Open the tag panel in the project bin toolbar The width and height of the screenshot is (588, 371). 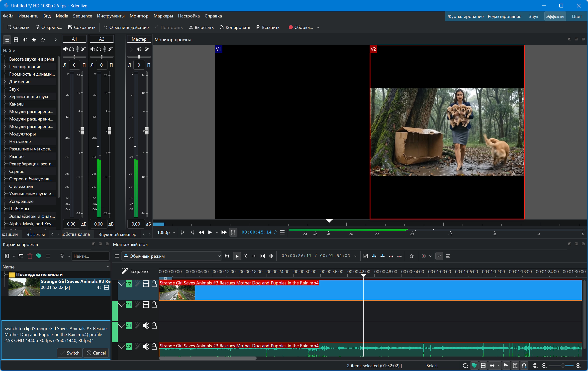tap(39, 256)
